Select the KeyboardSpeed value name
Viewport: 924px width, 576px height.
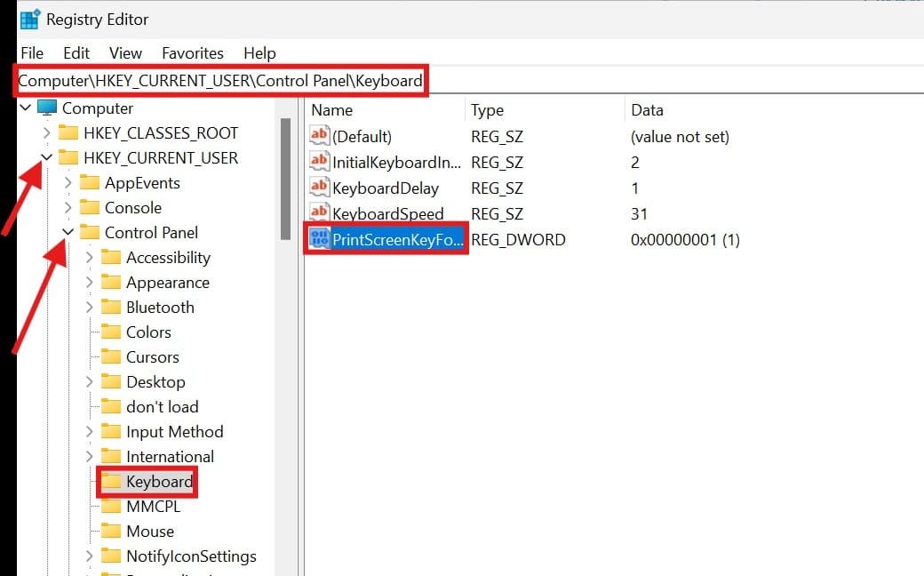point(387,213)
